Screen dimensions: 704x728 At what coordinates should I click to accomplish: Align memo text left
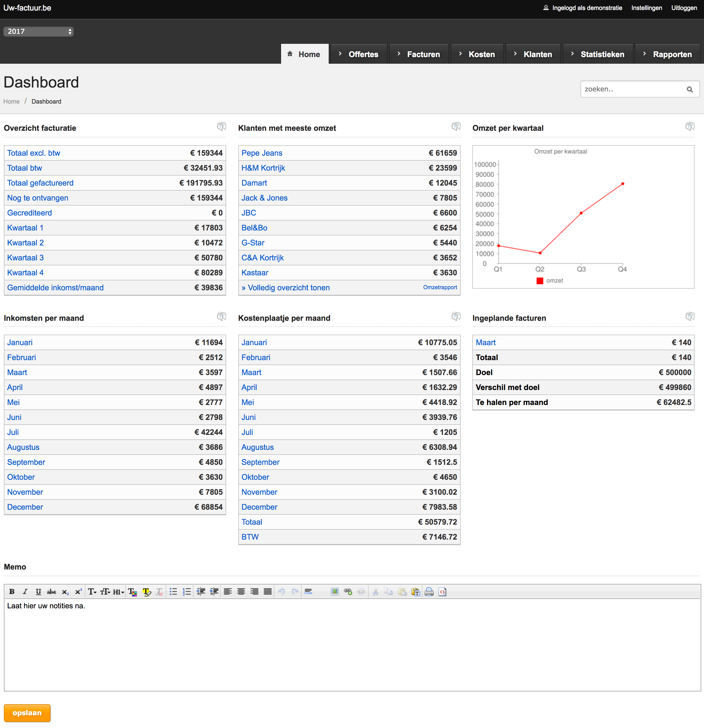(x=228, y=592)
